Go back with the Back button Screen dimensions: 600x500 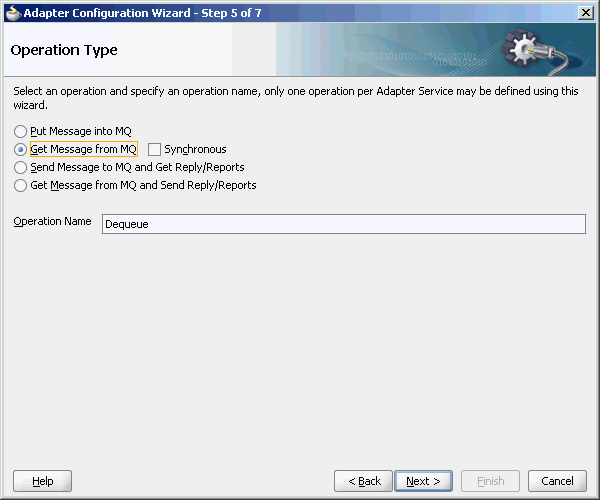364,481
